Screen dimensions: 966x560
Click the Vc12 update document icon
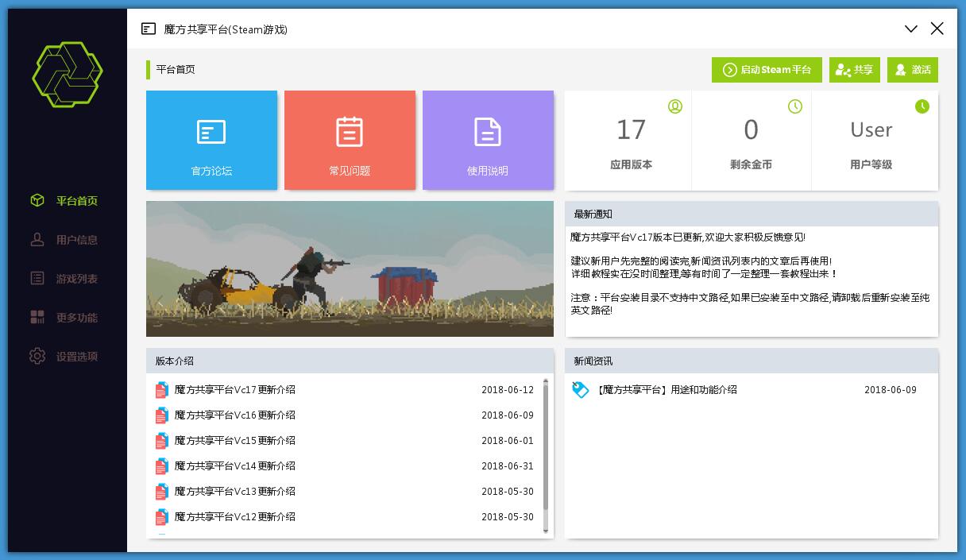click(x=162, y=517)
